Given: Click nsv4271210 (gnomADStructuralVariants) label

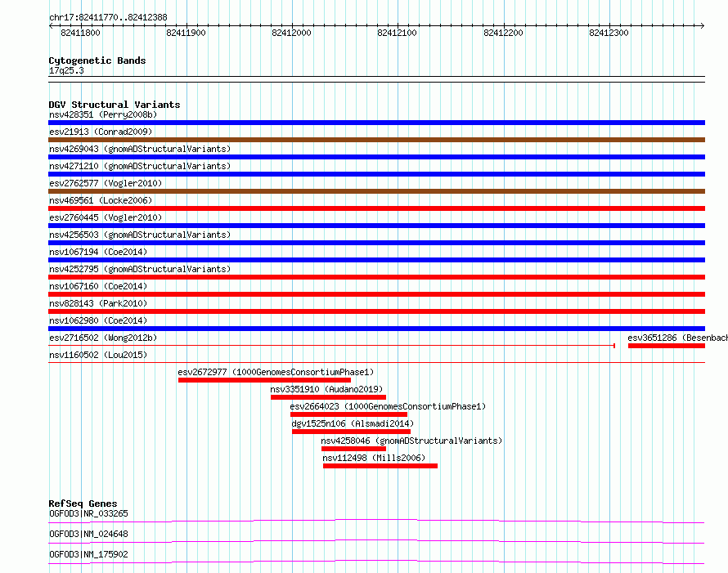Looking at the screenshot, I should pos(140,166).
